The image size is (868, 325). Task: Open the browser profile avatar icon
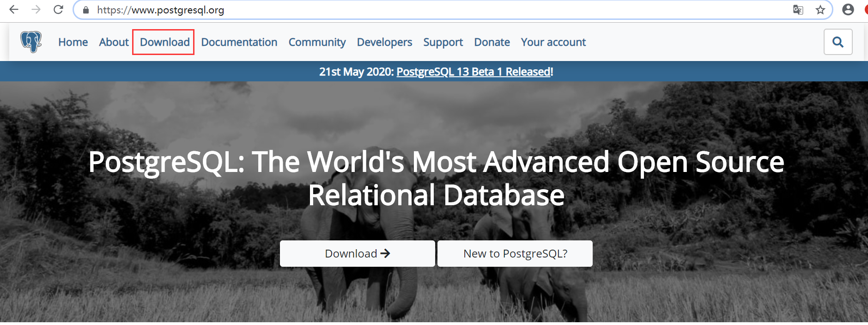(848, 10)
